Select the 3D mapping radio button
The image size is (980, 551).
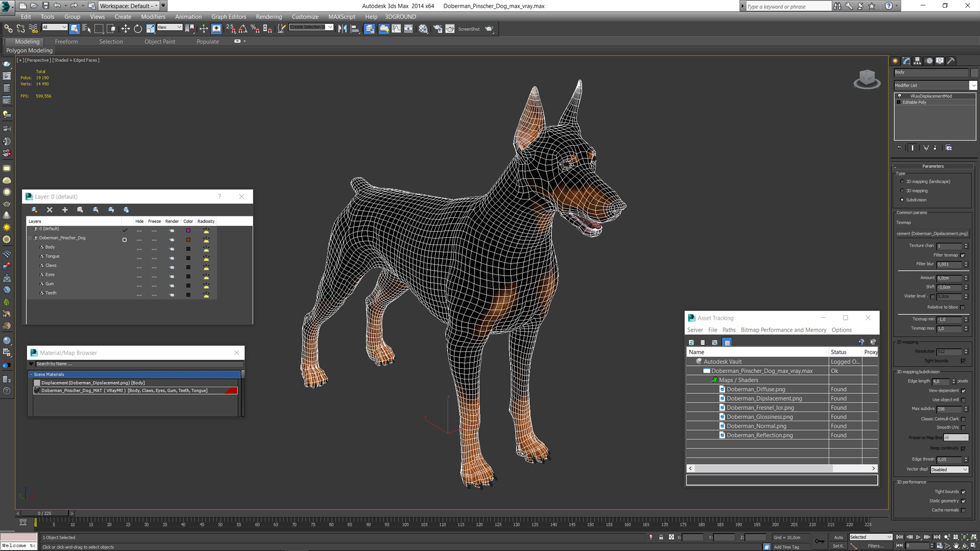(902, 191)
